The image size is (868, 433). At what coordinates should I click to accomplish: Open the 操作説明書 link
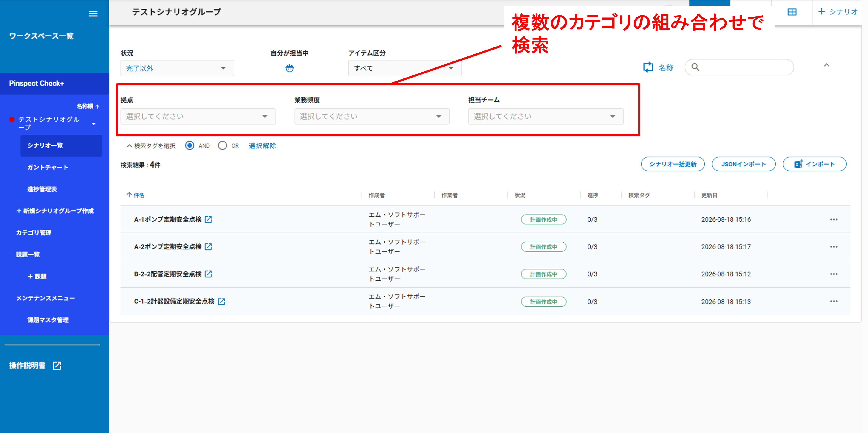click(x=27, y=366)
